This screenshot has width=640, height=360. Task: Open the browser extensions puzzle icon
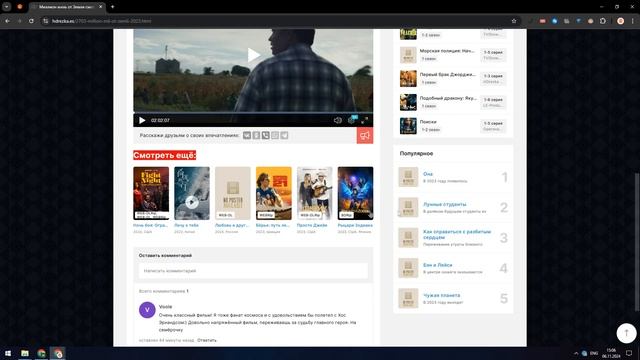click(603, 21)
